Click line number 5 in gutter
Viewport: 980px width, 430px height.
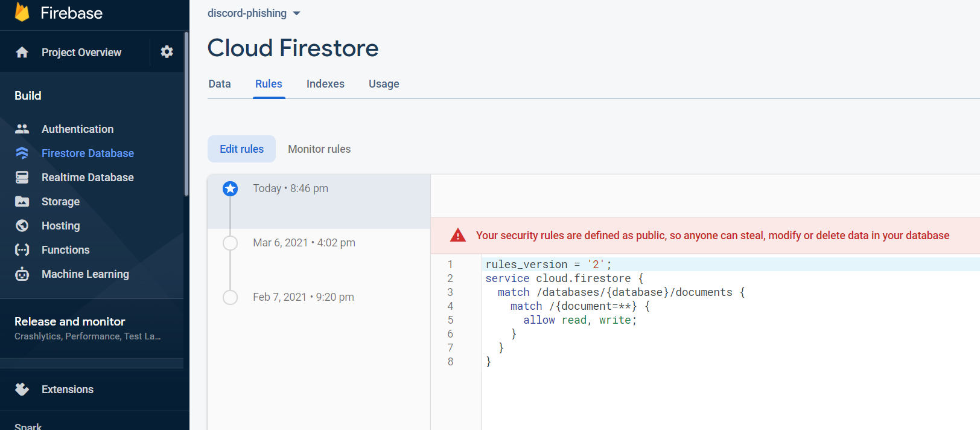pos(450,319)
